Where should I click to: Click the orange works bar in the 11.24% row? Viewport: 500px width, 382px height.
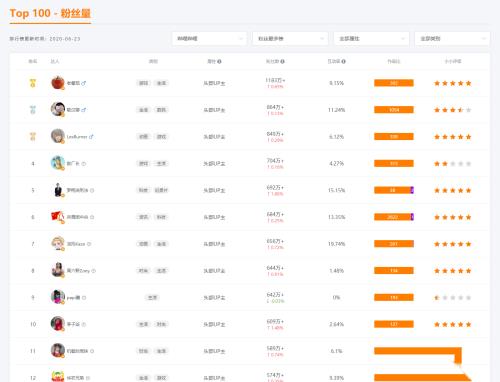pos(394,110)
